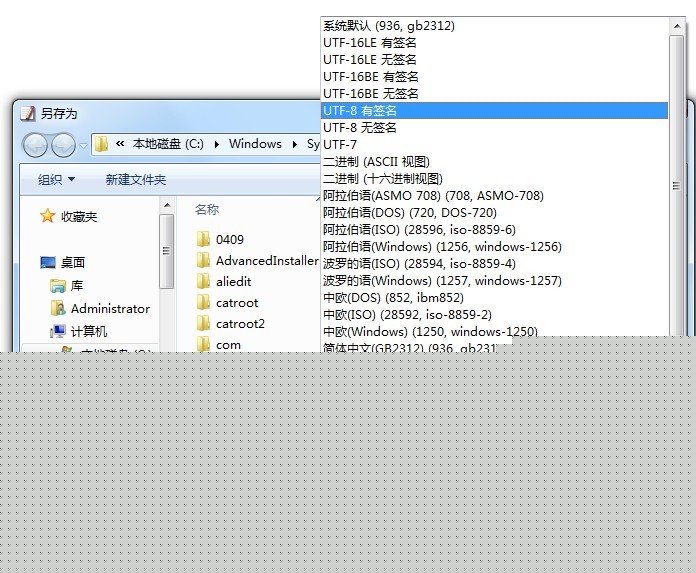Viewport: 696px width, 573px height.
Task: Sort by the 名称 column header
Action: [207, 209]
